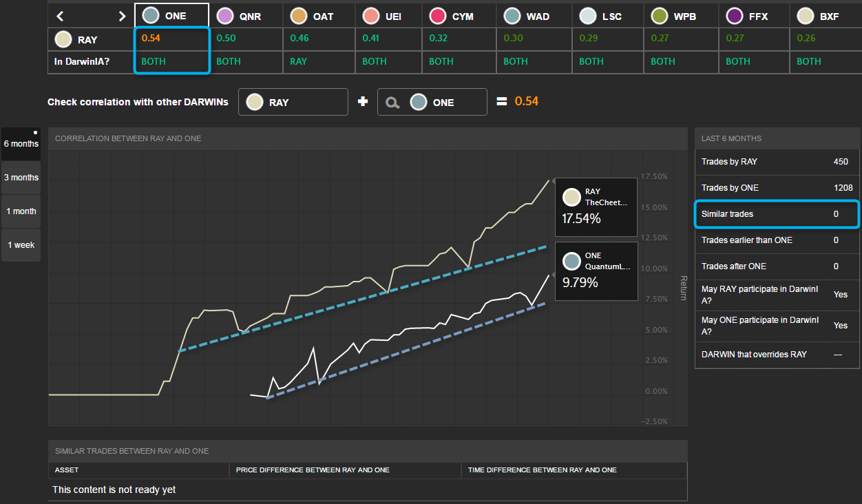Select the OAT DARWIN avatar icon

point(298,16)
